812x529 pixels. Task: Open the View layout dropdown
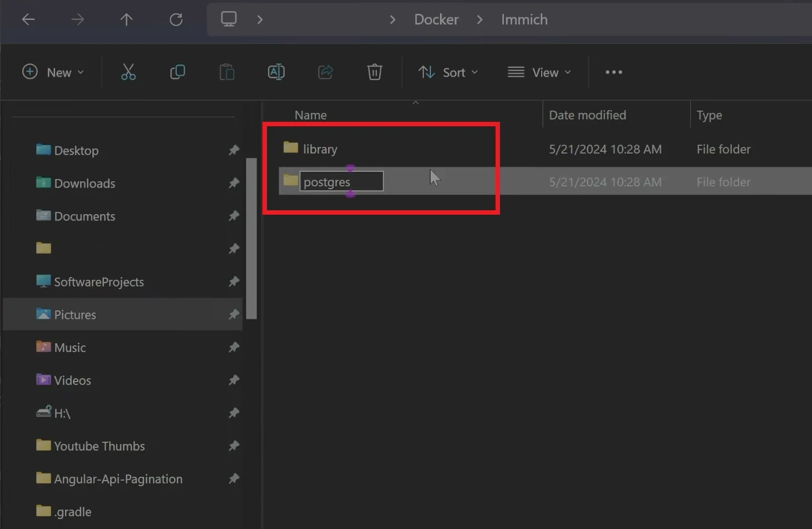pyautogui.click(x=539, y=72)
